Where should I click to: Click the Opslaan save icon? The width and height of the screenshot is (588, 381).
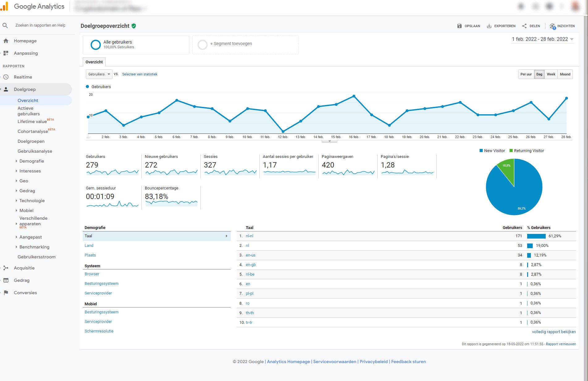(x=460, y=26)
